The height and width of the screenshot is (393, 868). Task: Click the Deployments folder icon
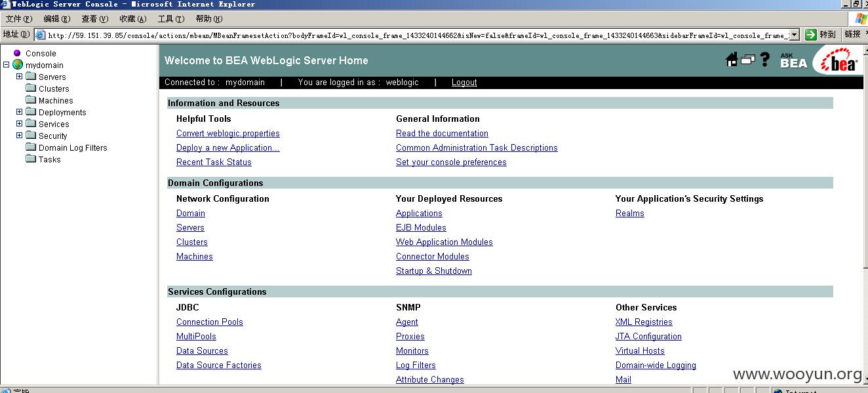31,112
